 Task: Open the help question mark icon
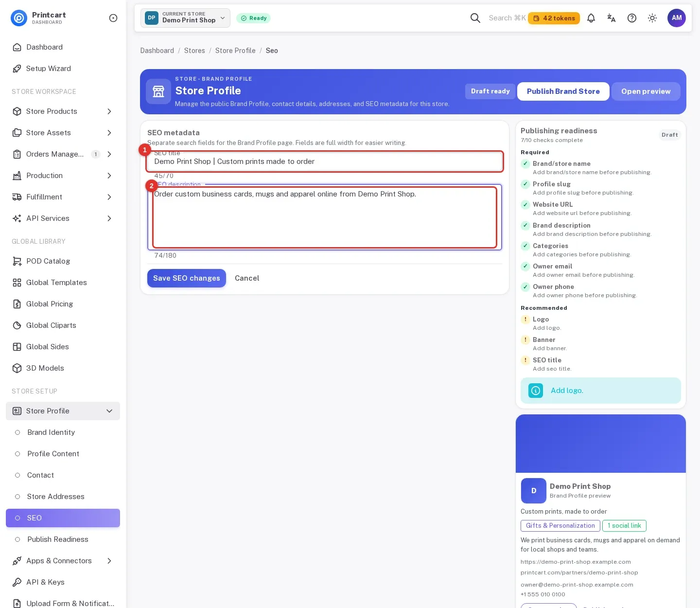(632, 18)
